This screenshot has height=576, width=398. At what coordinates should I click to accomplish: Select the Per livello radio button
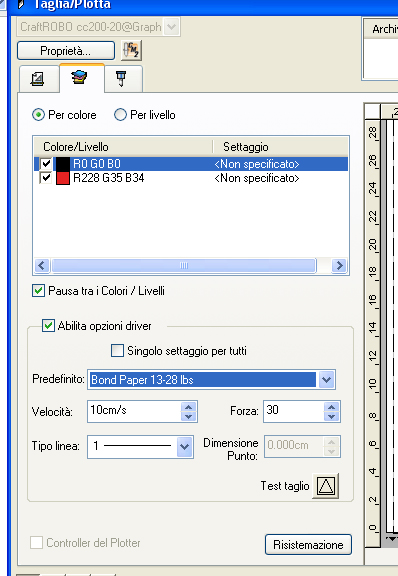click(x=120, y=115)
